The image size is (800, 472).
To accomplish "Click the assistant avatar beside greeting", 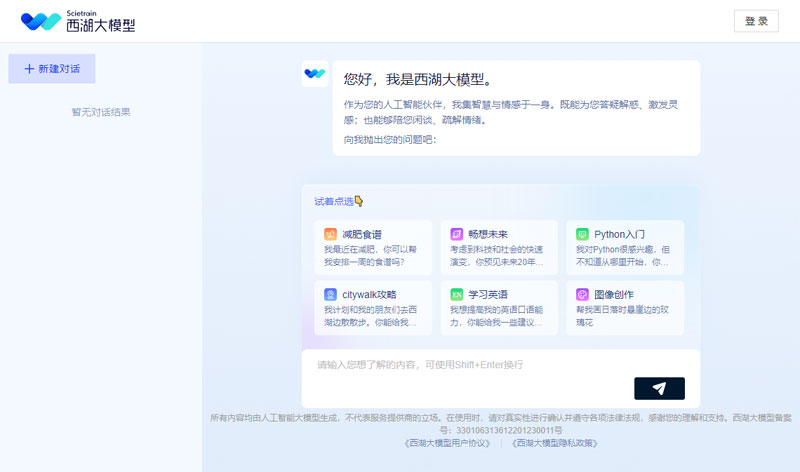I will (x=315, y=73).
